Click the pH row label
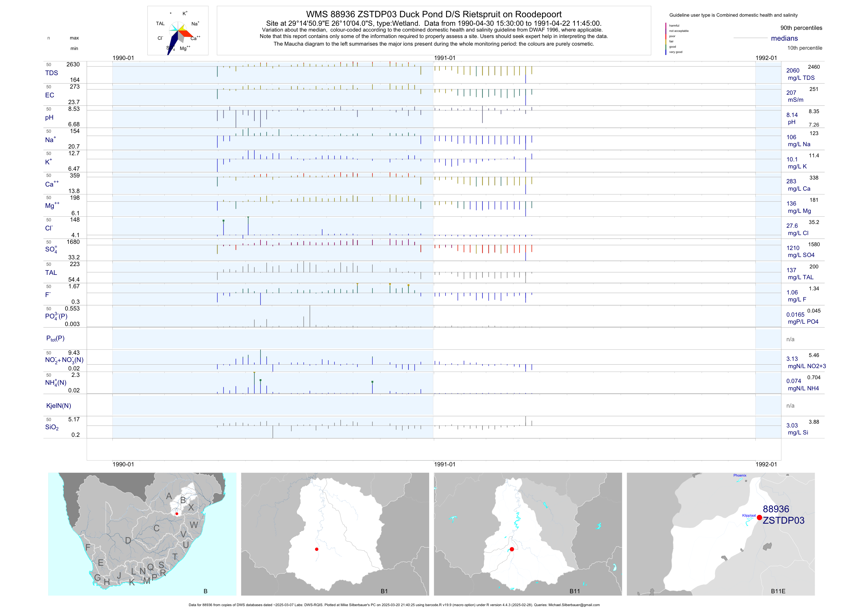The width and height of the screenshot is (868, 614). 49,118
